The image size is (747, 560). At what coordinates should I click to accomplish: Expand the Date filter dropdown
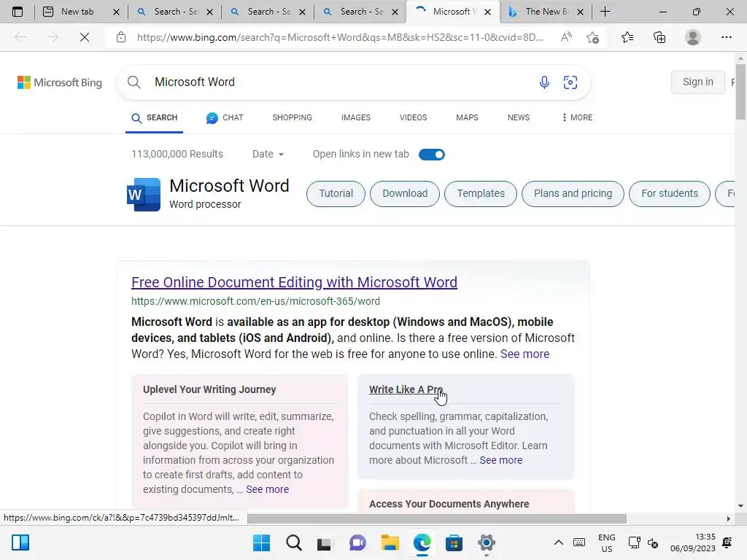[268, 155]
